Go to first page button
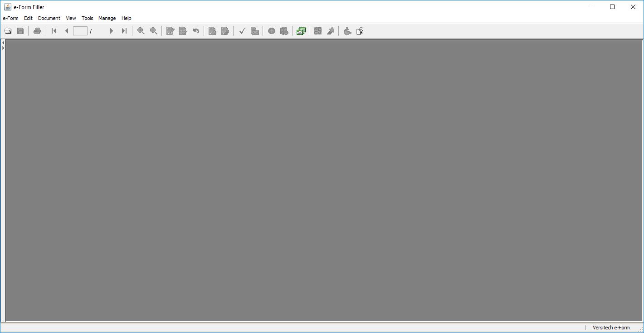 coord(54,31)
